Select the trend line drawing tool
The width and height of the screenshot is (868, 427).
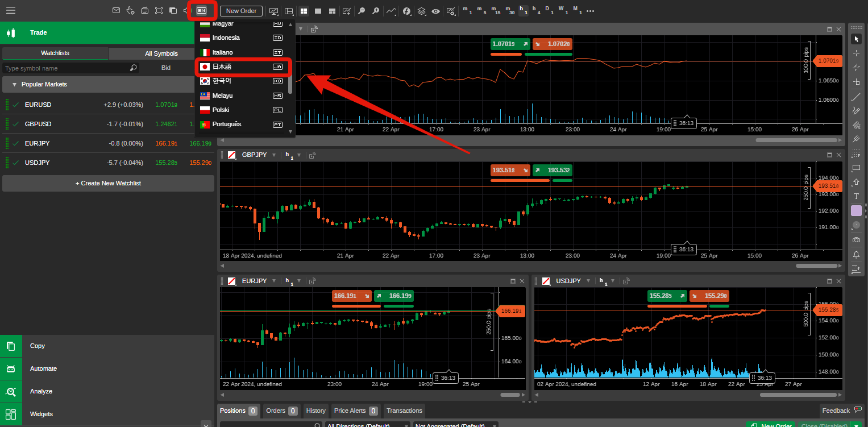tap(857, 97)
